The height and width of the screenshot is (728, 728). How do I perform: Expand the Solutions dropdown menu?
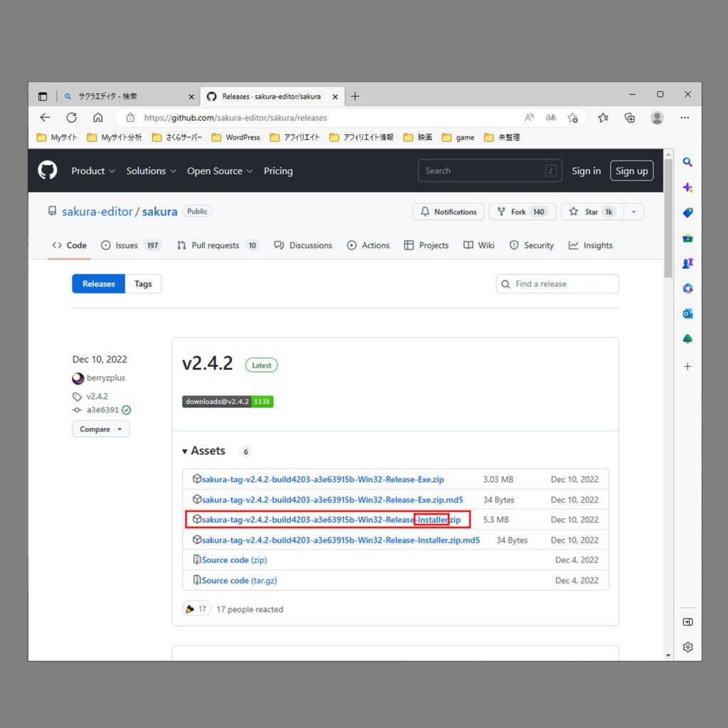pyautogui.click(x=151, y=171)
